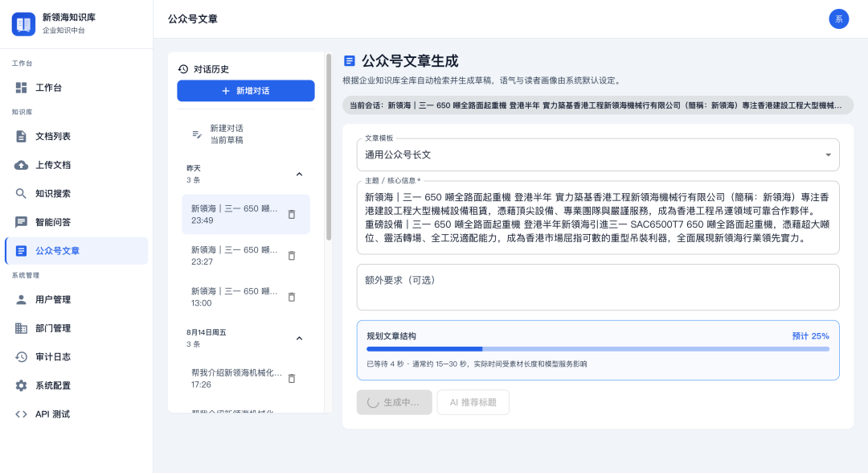Select 公众号文章 in sidebar

coord(76,251)
